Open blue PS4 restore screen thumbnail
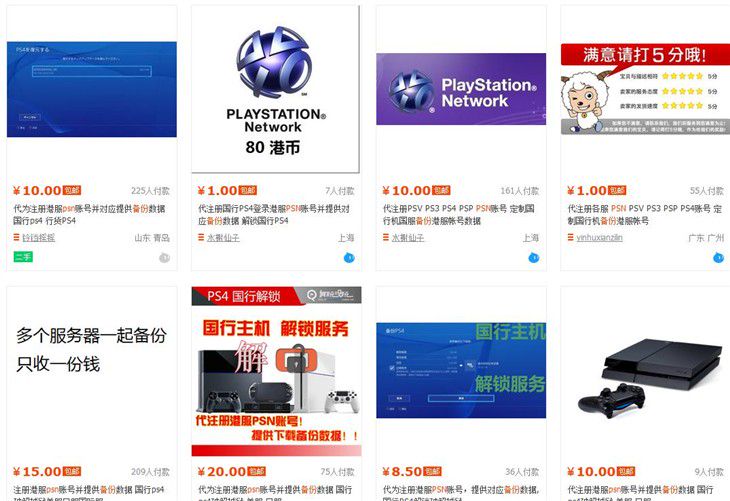730x501 pixels. (92, 89)
